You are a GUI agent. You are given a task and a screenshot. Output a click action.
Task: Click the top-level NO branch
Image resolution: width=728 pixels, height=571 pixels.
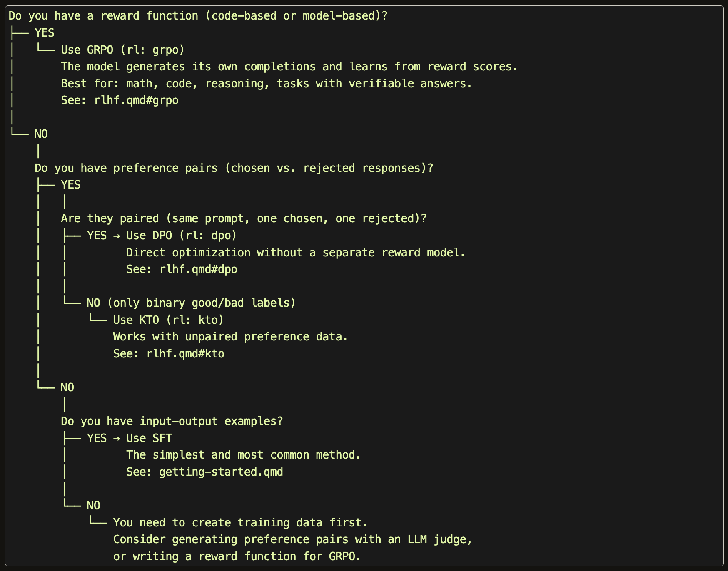click(x=41, y=134)
